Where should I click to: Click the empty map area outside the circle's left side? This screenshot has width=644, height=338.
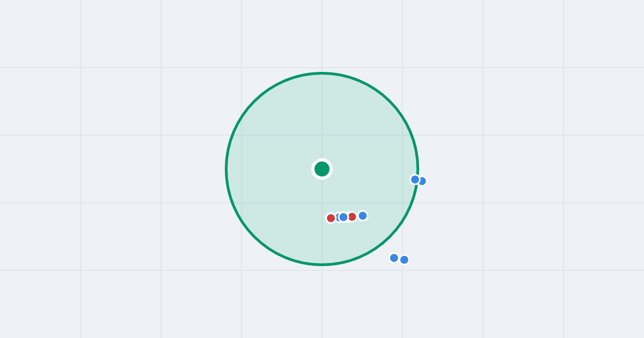134,169
